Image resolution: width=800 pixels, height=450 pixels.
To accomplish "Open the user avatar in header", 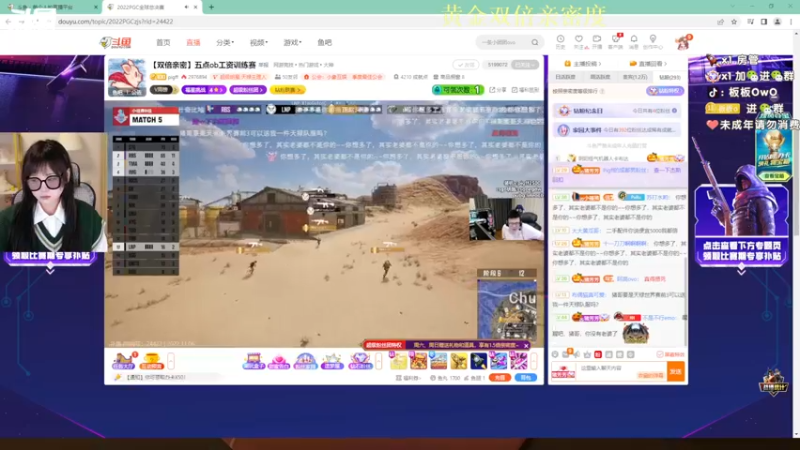I will click(683, 42).
